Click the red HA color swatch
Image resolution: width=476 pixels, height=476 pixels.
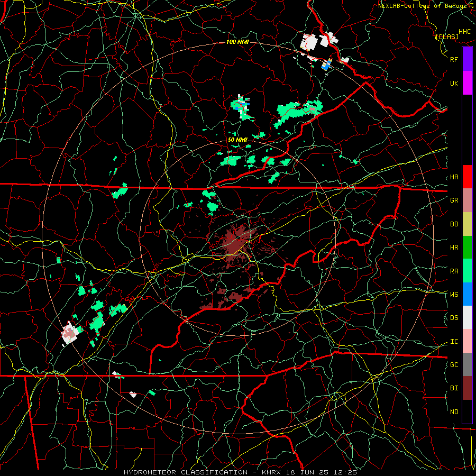point(467,177)
